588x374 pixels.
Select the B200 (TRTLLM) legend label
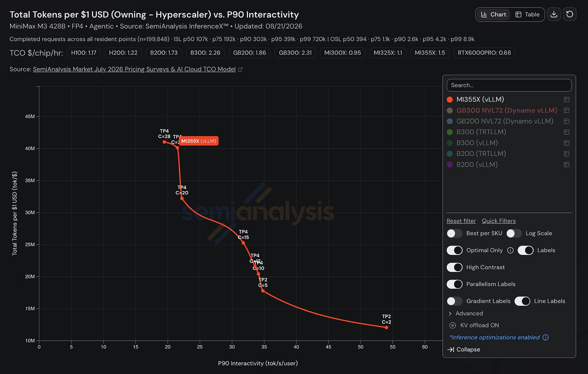point(481,154)
